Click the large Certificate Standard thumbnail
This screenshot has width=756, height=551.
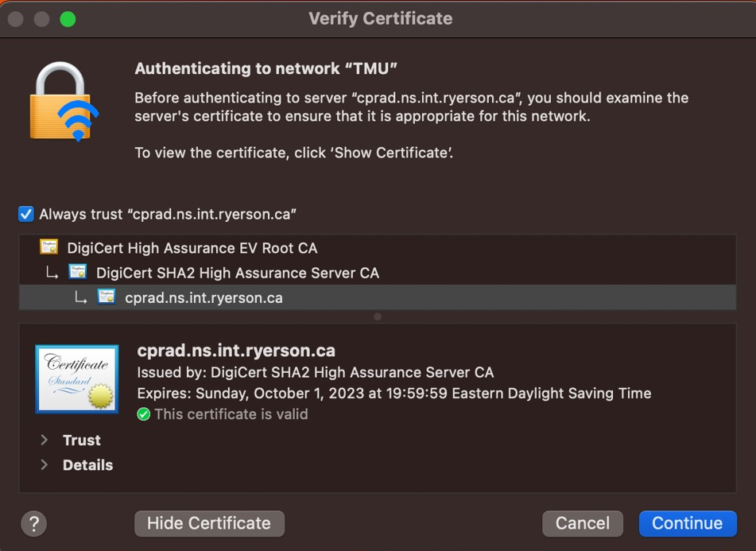(x=77, y=379)
